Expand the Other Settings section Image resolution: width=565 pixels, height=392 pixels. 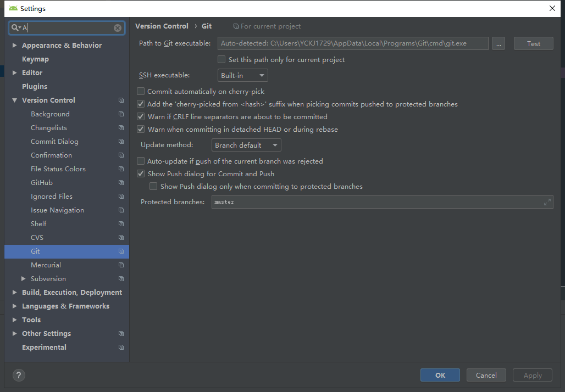15,333
